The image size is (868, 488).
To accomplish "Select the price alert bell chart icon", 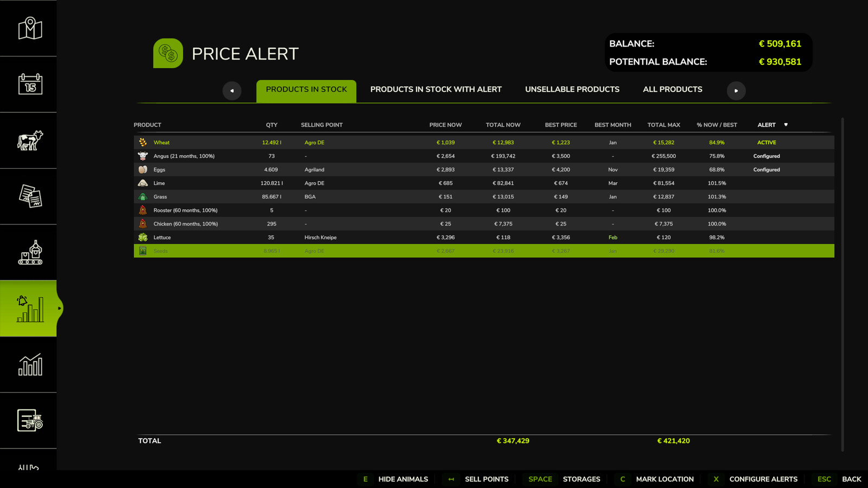I will coord(30,309).
